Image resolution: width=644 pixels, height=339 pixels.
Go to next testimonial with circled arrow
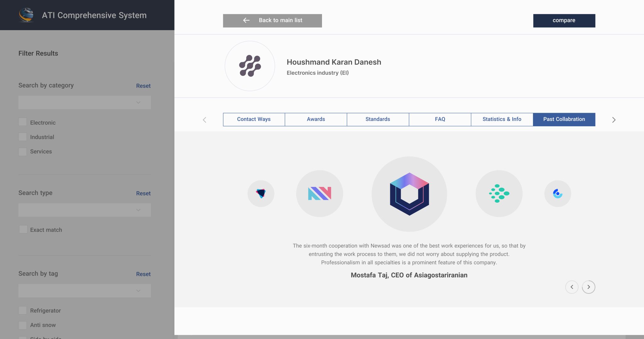pos(588,287)
